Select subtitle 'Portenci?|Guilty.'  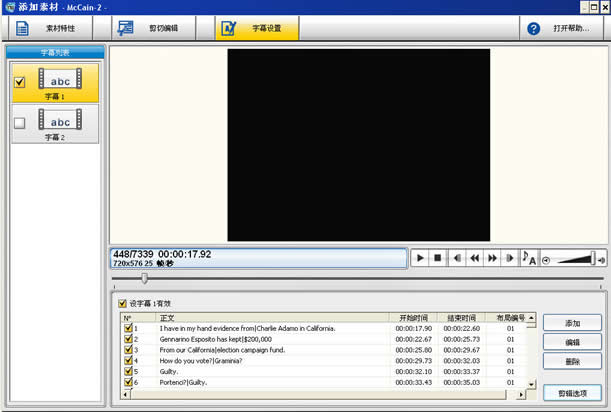[183, 382]
